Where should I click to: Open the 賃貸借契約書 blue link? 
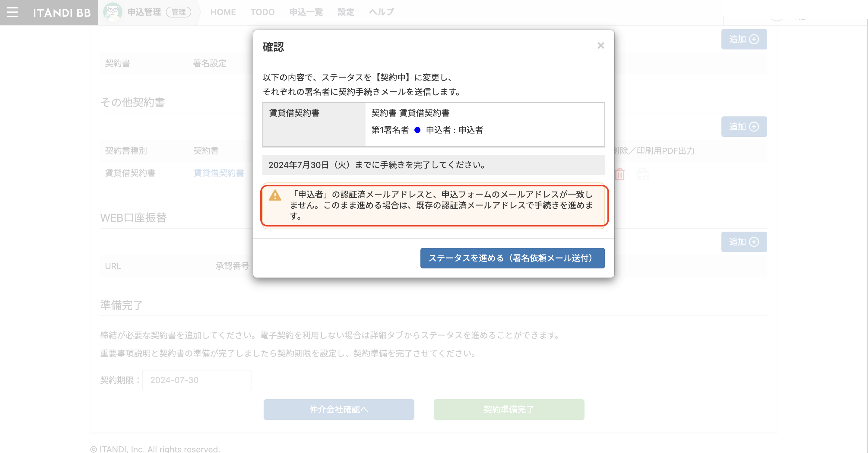click(219, 173)
